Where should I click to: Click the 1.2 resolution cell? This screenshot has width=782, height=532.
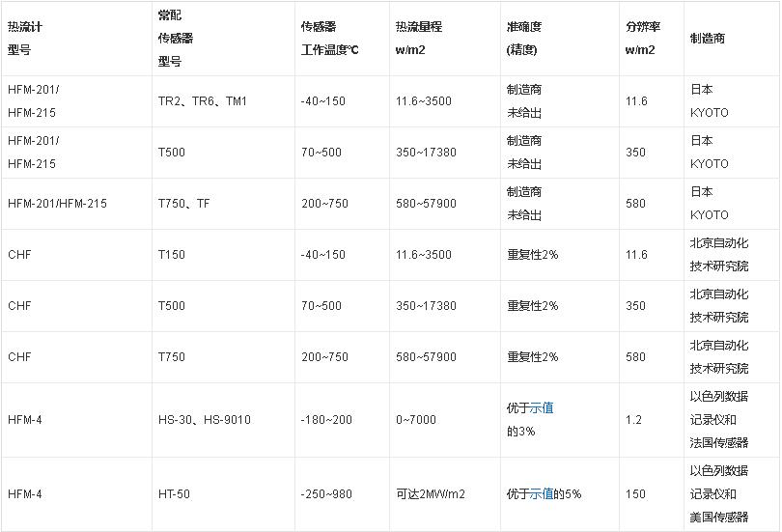(634, 420)
